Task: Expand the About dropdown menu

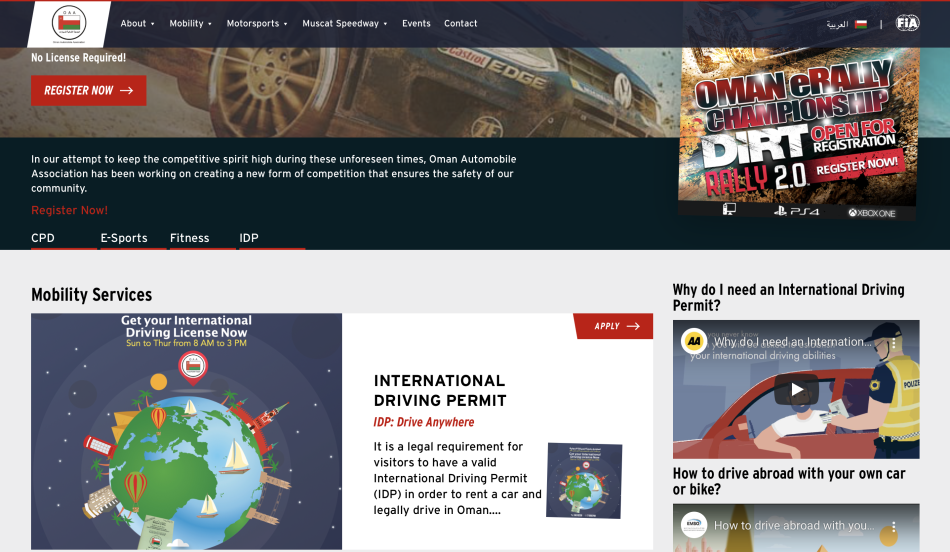Action: pyautogui.click(x=138, y=24)
